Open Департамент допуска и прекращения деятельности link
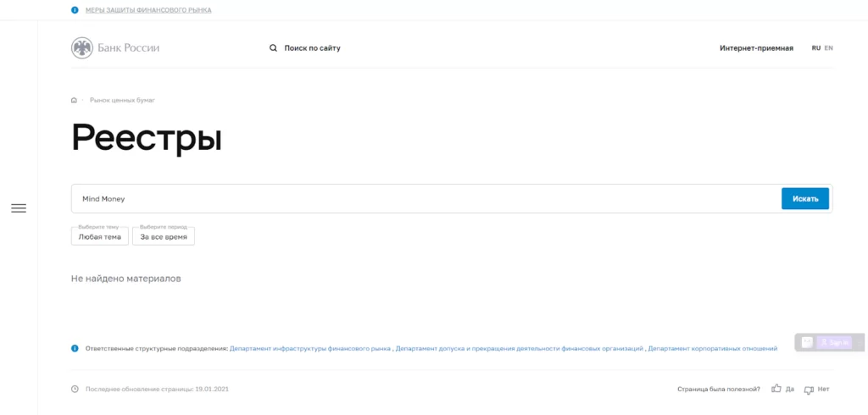The height and width of the screenshot is (415, 868). (520, 349)
